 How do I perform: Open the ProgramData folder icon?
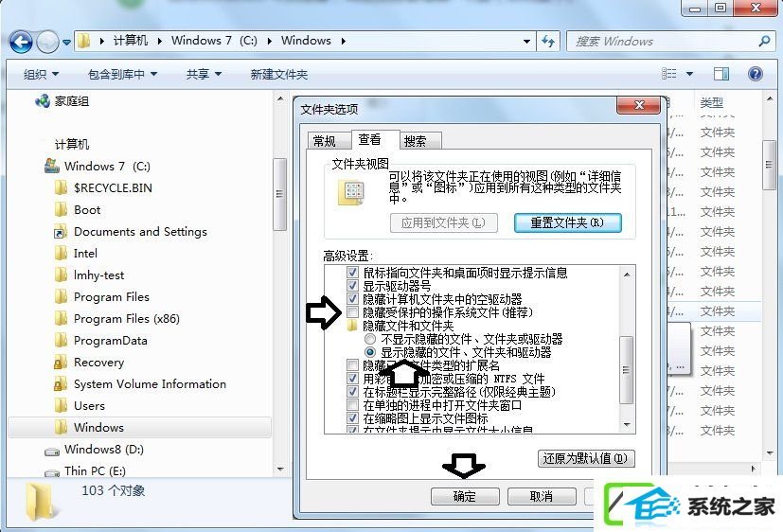click(61, 341)
